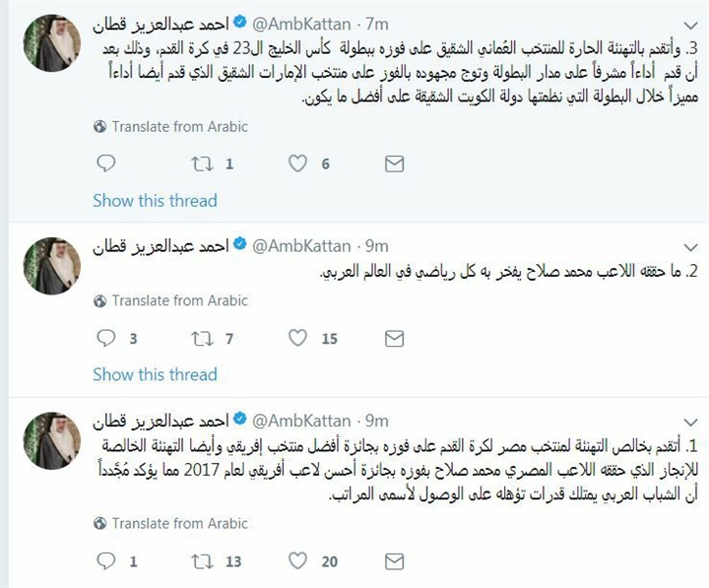Reply to the bottom tweet with 1 reply
709x588 pixels.
click(106, 560)
